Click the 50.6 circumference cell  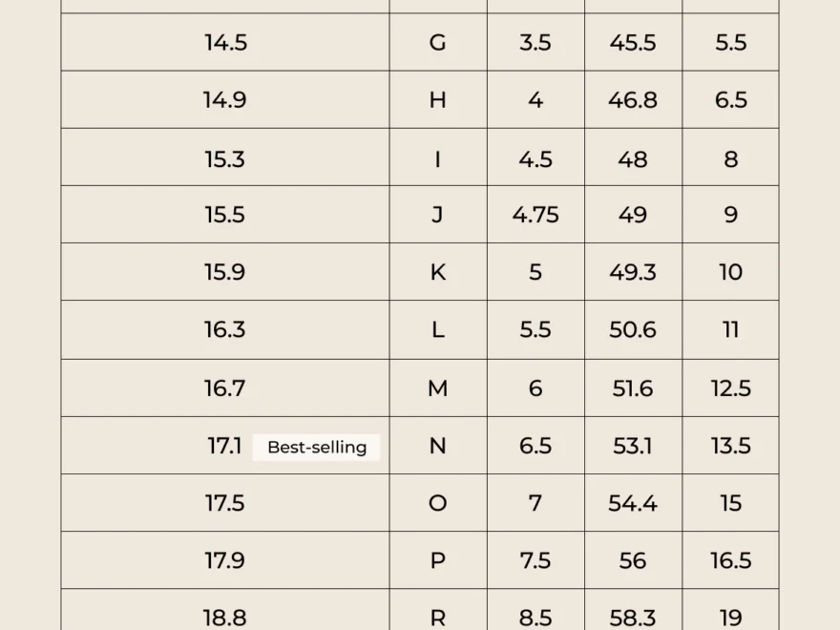tap(633, 330)
